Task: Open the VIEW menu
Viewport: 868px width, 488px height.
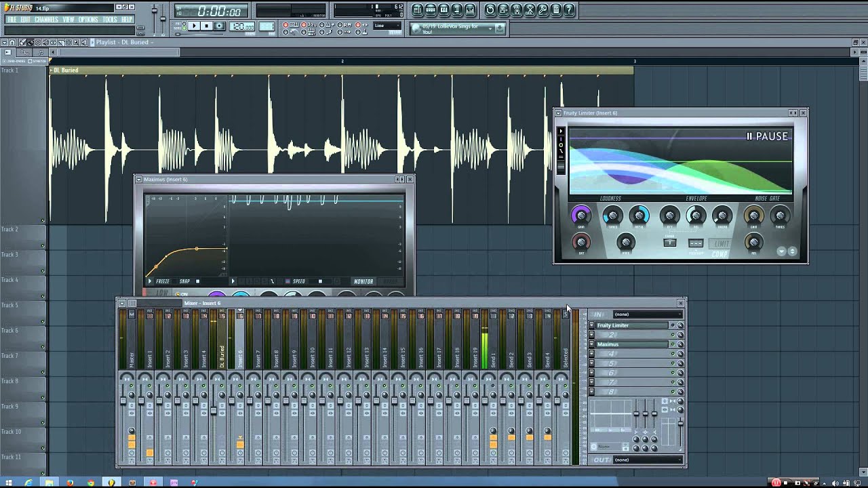Action: pyautogui.click(x=68, y=20)
